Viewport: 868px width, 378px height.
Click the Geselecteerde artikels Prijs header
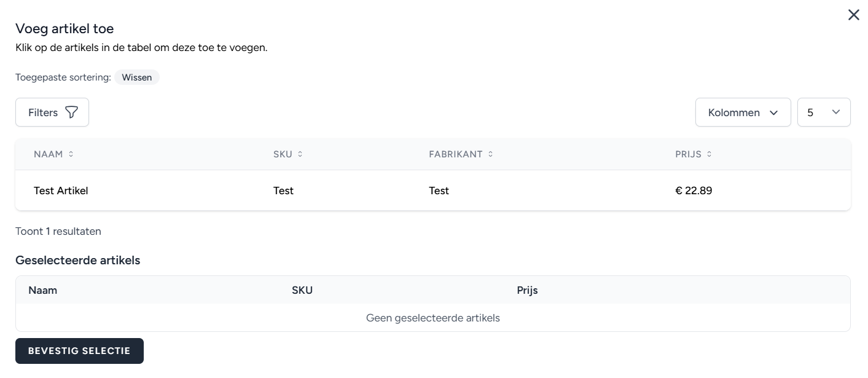527,289
